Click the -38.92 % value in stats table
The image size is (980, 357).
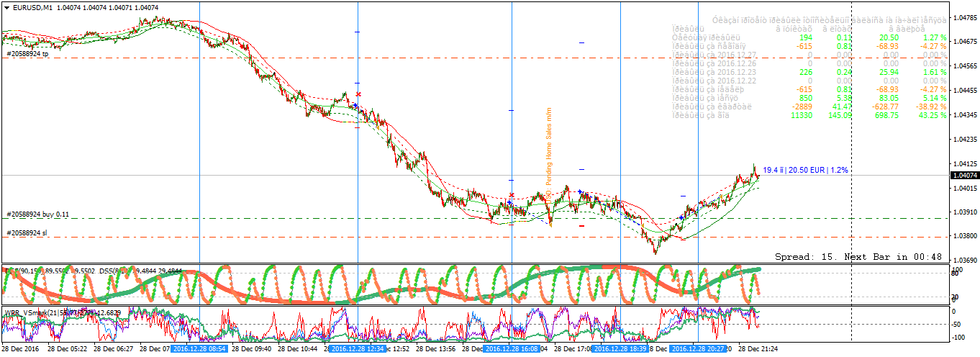point(930,106)
